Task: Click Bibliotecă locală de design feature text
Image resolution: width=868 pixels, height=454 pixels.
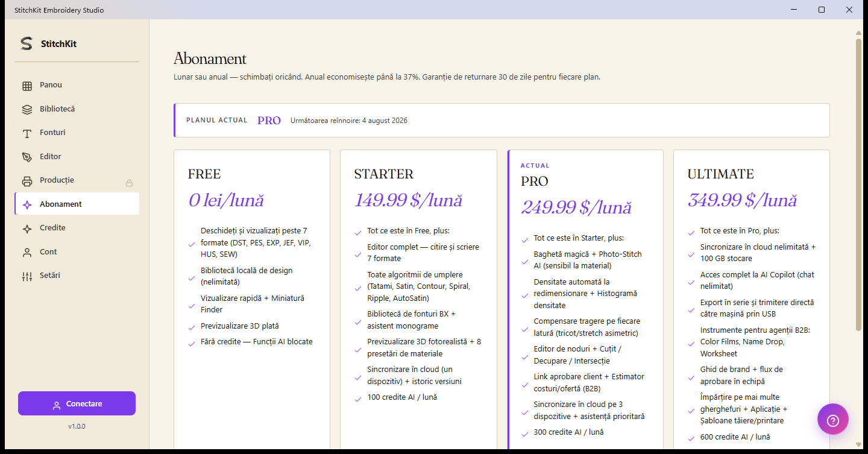Action: pos(247,276)
